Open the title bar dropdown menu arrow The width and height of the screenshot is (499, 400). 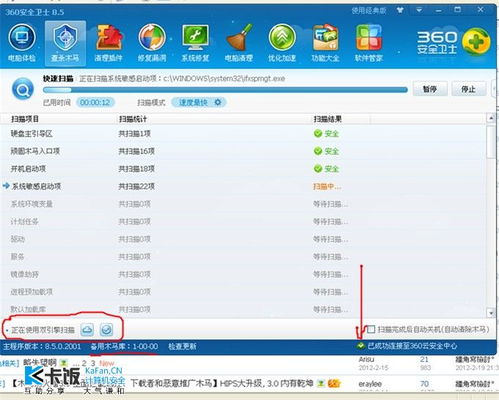[419, 10]
